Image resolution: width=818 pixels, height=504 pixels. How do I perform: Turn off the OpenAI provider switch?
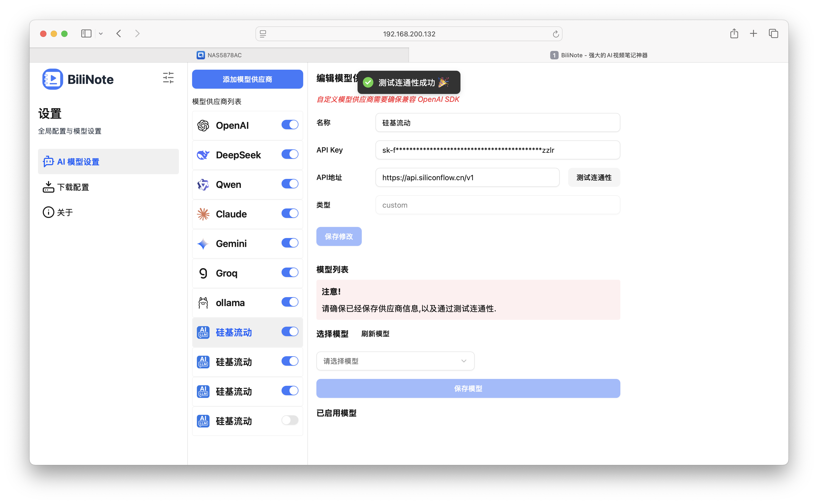(289, 124)
